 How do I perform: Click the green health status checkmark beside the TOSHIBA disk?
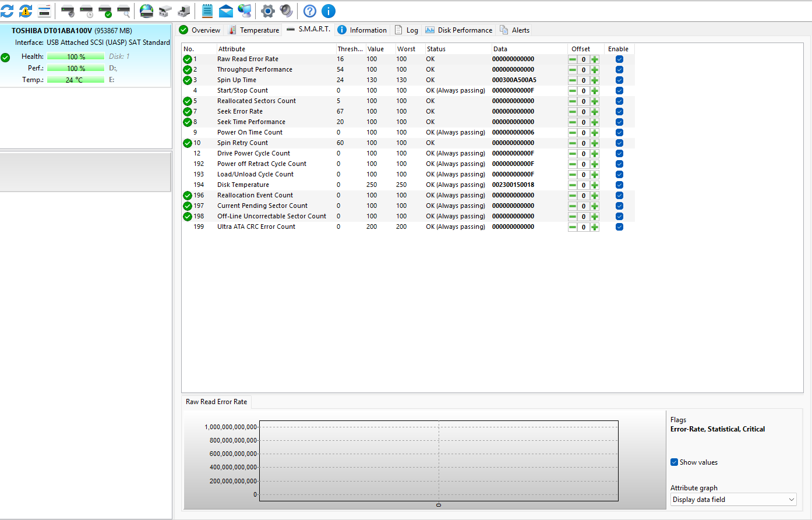5,58
